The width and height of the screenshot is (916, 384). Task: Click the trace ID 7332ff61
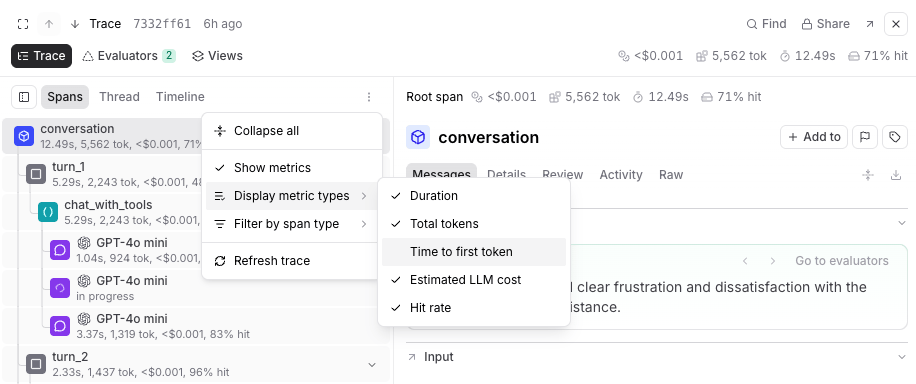162,24
